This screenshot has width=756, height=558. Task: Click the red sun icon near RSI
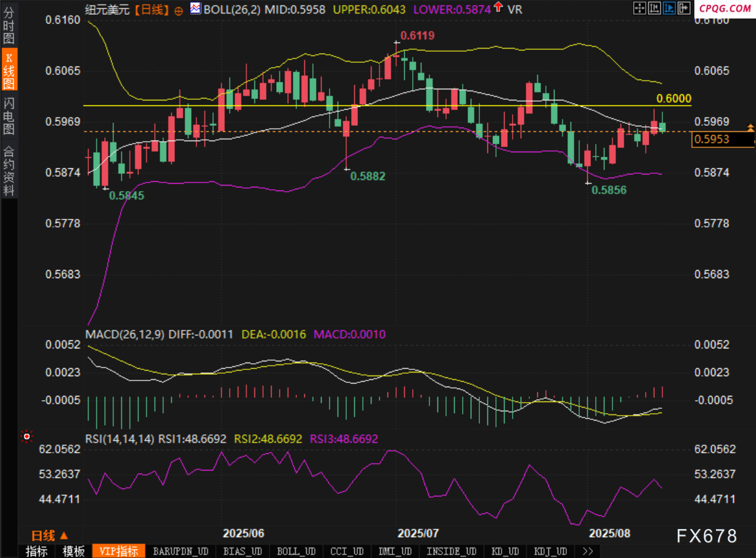tap(26, 437)
